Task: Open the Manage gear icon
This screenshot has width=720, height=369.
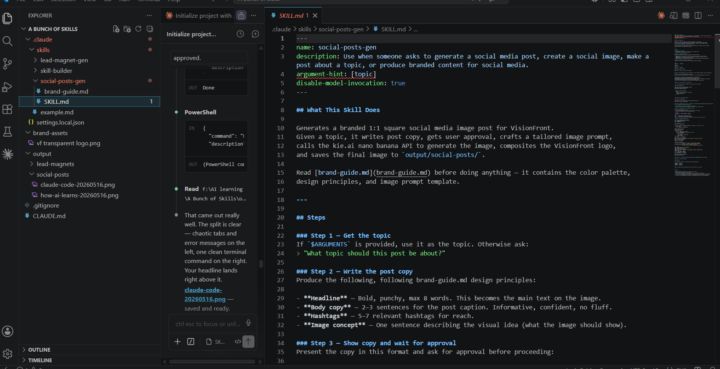Action: (7, 353)
